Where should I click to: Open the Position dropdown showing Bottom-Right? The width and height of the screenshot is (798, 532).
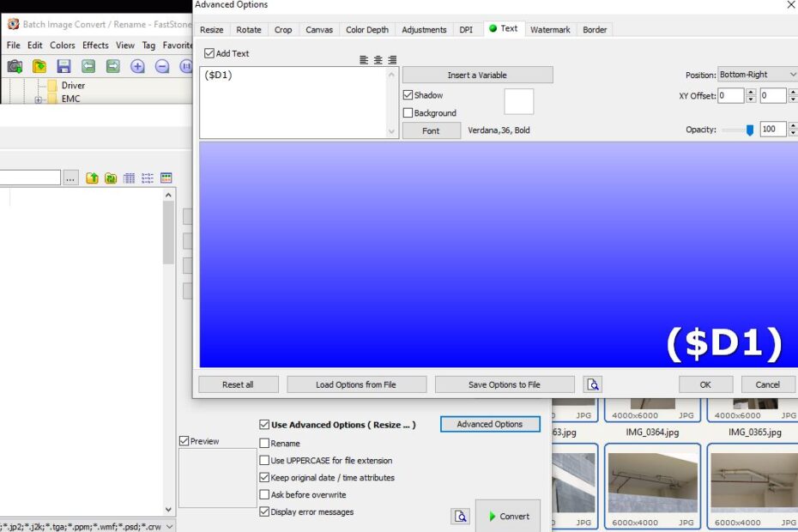tap(757, 75)
